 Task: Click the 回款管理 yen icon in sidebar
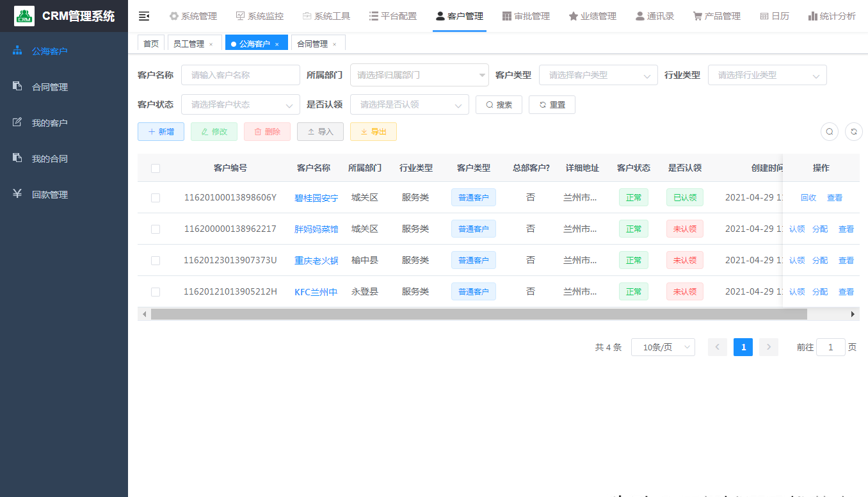[17, 194]
